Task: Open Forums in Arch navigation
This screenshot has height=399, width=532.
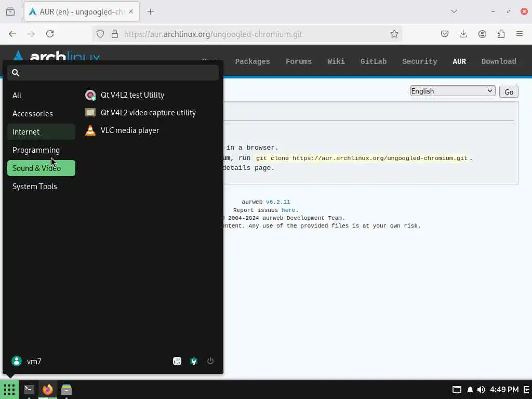Action: pyautogui.click(x=299, y=61)
